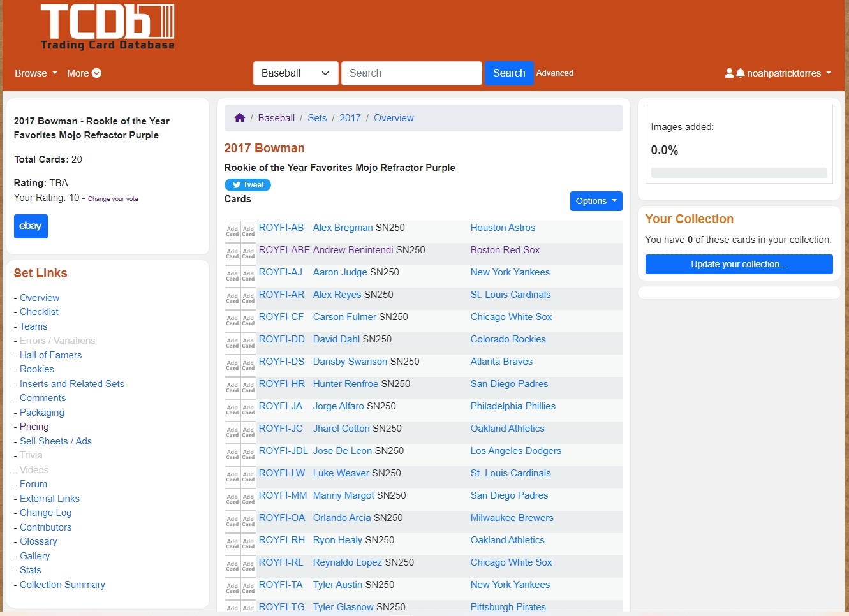Open the Change Log set link

point(45,513)
